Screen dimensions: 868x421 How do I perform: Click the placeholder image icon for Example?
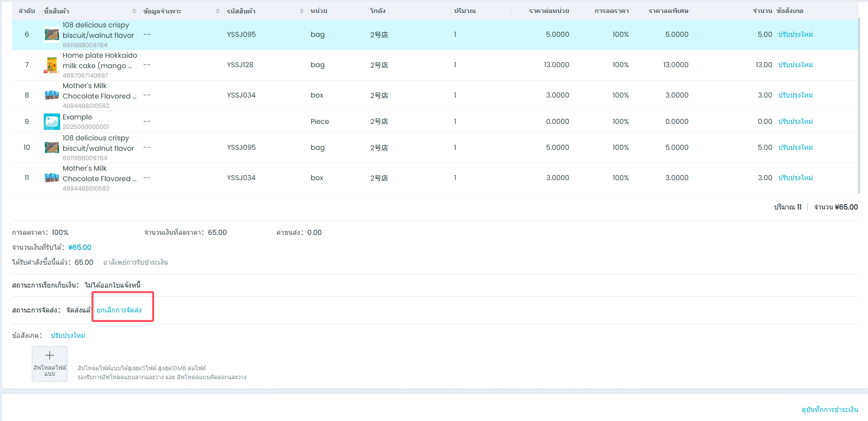52,121
